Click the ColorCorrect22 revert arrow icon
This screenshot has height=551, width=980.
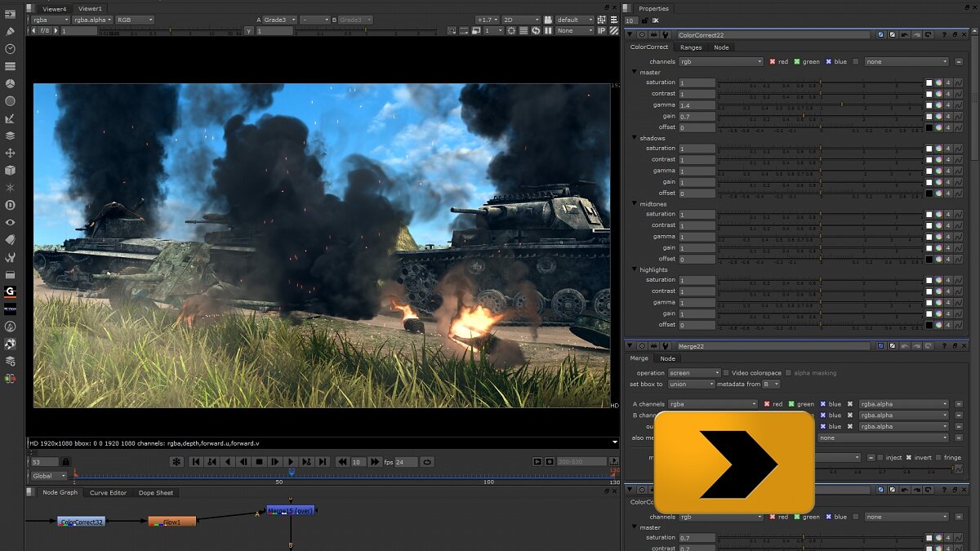pyautogui.click(x=928, y=35)
